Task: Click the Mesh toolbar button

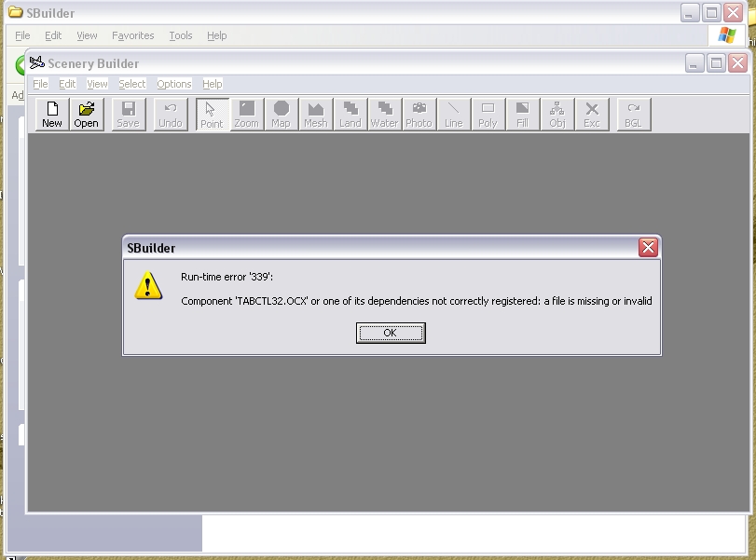Action: [316, 115]
